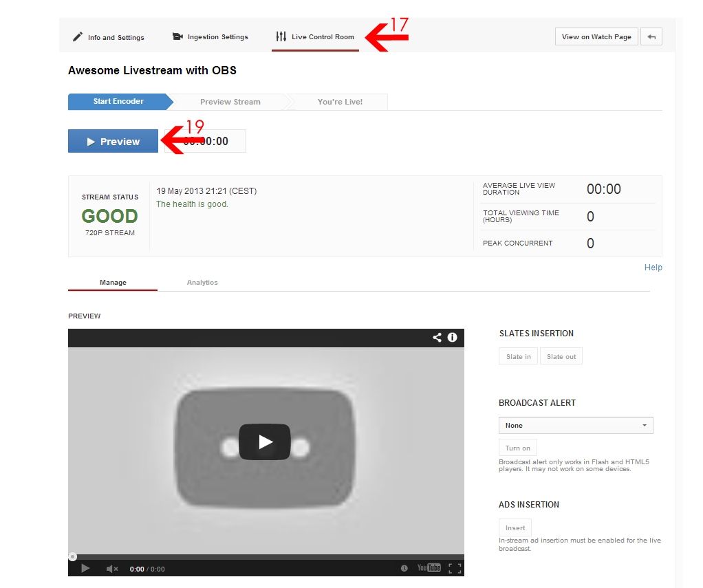
Task: Click the large center play button
Action: (x=265, y=442)
